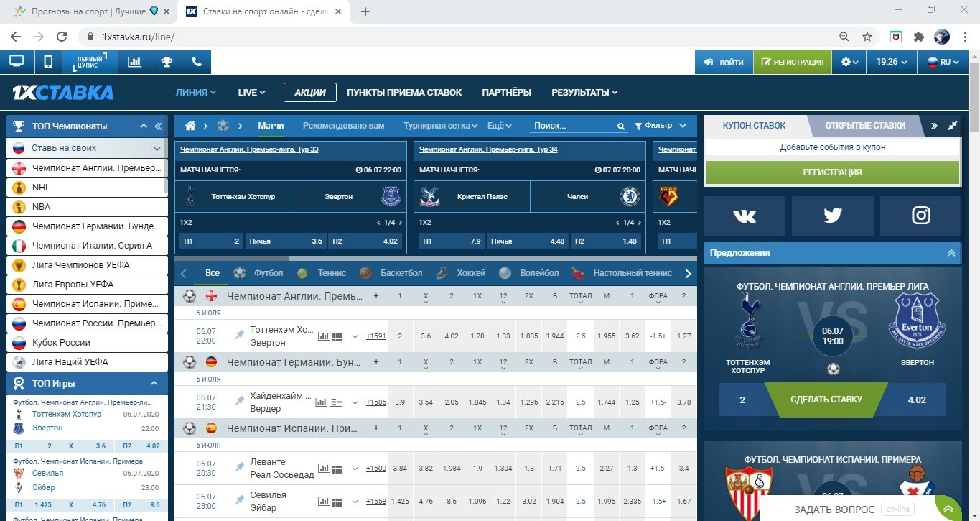Image resolution: width=980 pixels, height=521 pixels.
Task: Toggle coupon fullscreen diagonal arrows icon
Action: click(x=953, y=126)
